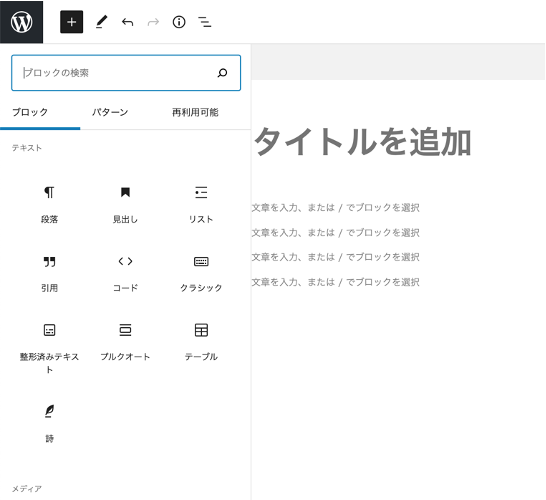Open the document info details icon
Image resolution: width=546 pixels, height=500 pixels.
click(x=179, y=22)
